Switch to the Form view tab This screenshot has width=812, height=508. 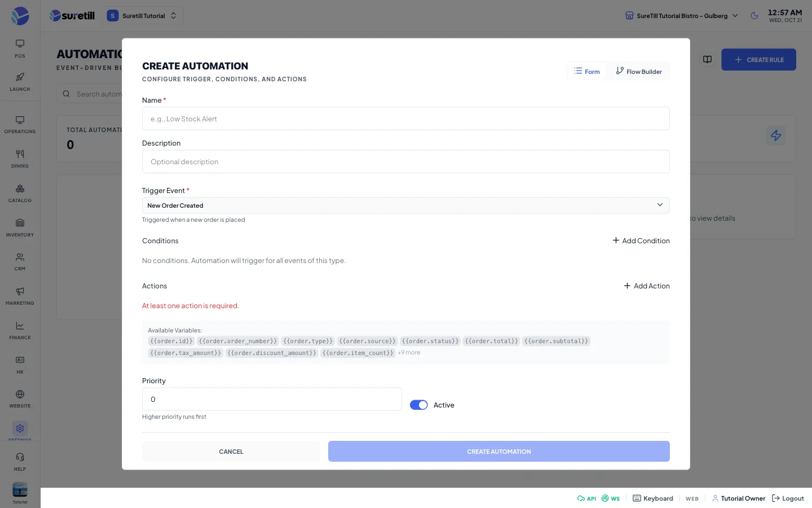click(x=586, y=71)
